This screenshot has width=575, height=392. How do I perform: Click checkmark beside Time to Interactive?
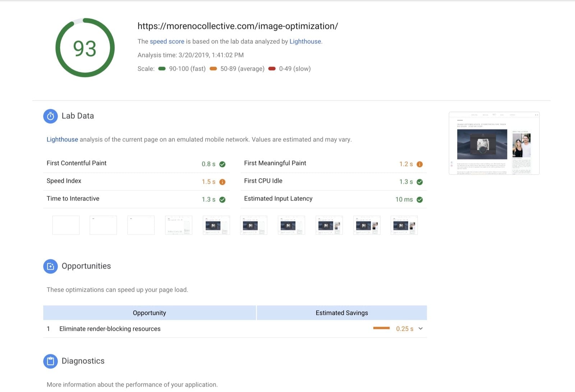pyautogui.click(x=222, y=200)
